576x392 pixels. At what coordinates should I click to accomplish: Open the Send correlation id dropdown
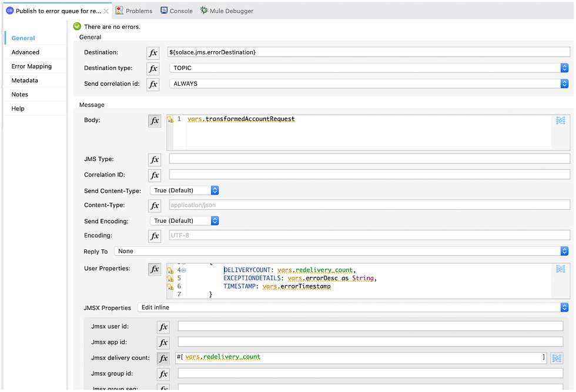tap(369, 84)
